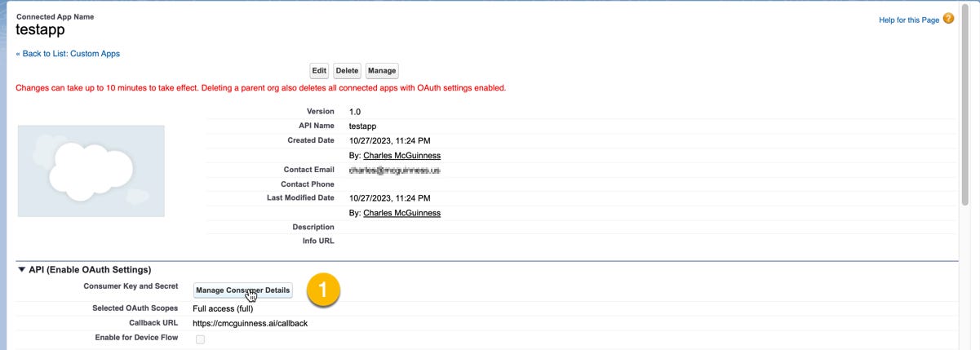Click the 'testapp' page heading
This screenshot has width=980, height=350.
pyautogui.click(x=40, y=29)
